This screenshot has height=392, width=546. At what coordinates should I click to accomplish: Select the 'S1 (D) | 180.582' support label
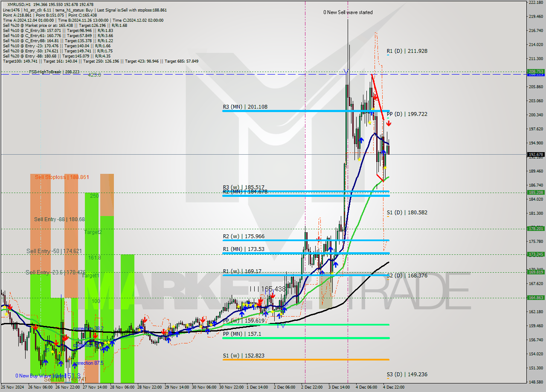point(407,213)
